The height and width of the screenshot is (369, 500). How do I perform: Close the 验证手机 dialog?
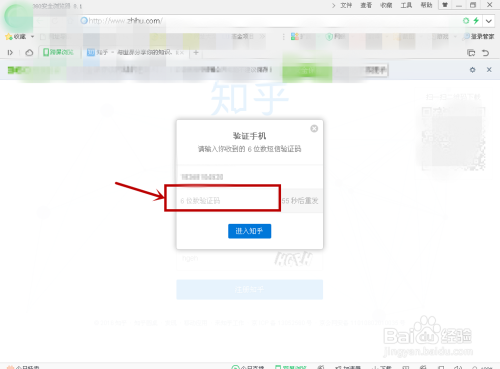coord(314,129)
